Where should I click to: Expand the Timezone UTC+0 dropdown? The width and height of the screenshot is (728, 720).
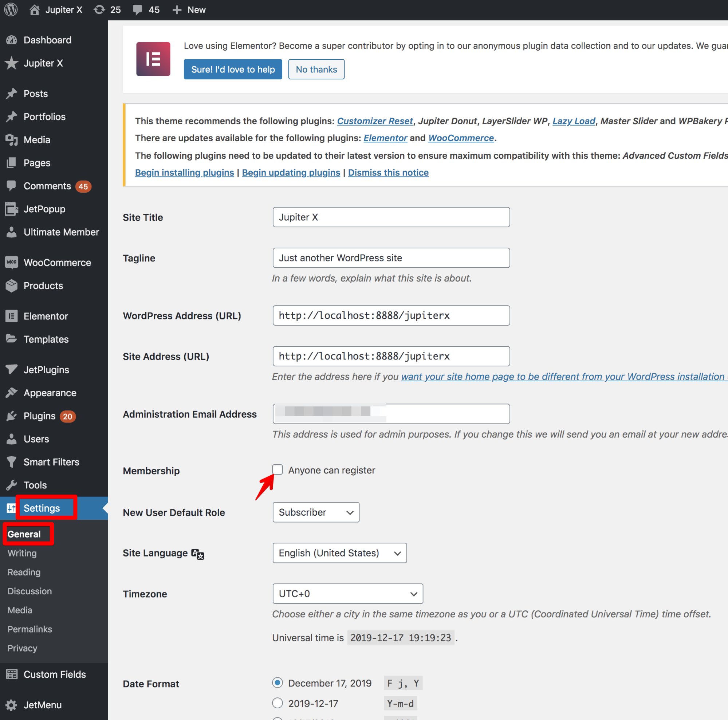tap(347, 593)
